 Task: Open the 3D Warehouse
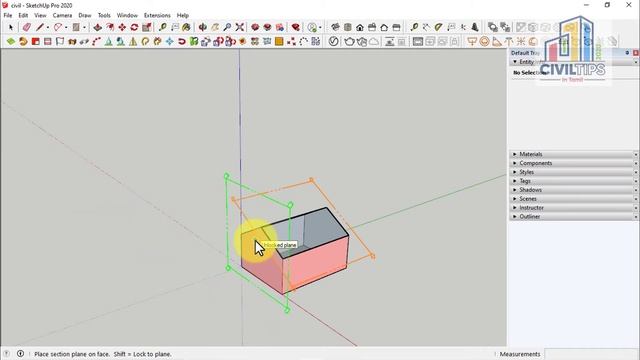[x=255, y=27]
